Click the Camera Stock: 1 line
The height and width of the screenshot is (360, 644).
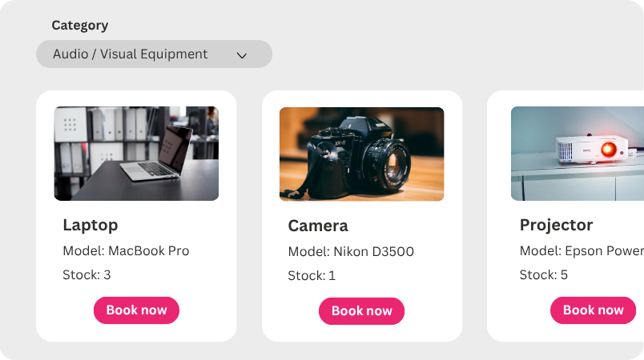click(x=312, y=275)
